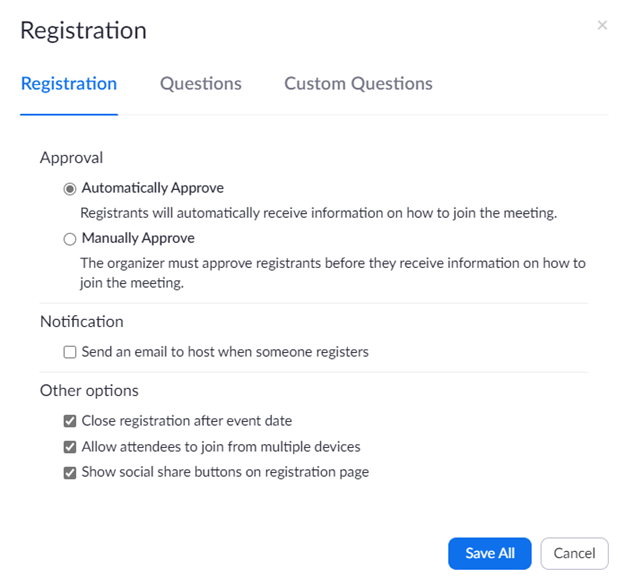
Task: Click the Cancel button
Action: pos(574,553)
